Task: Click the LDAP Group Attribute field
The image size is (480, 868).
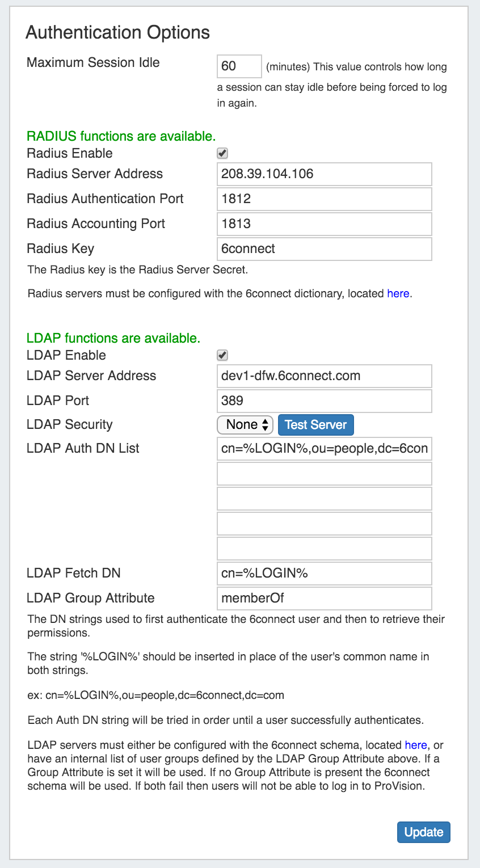Action: 324,599
